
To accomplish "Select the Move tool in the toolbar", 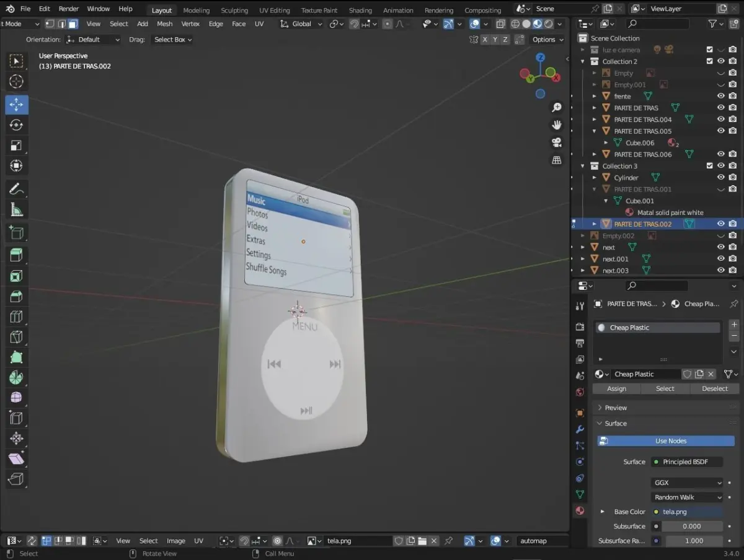I will tap(17, 105).
